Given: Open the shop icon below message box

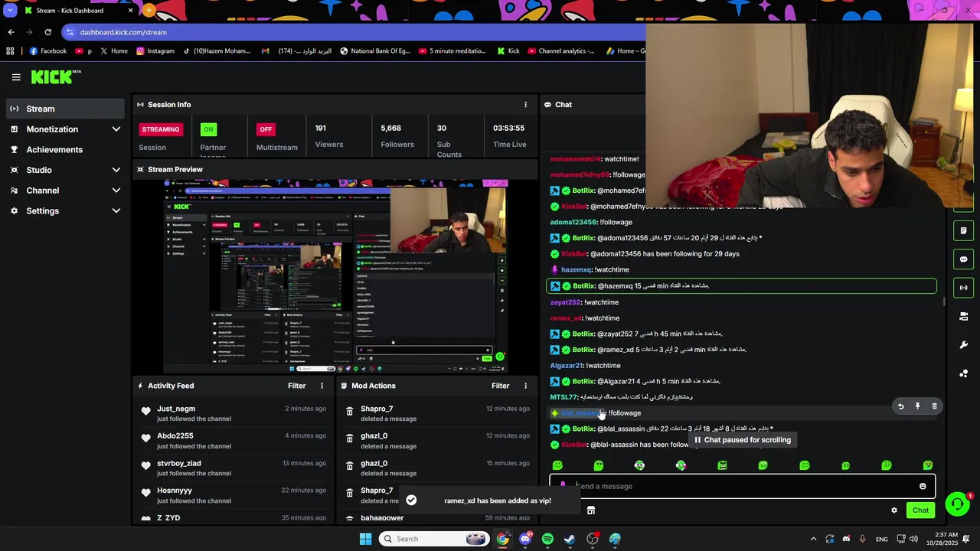Looking at the screenshot, I should click(590, 510).
